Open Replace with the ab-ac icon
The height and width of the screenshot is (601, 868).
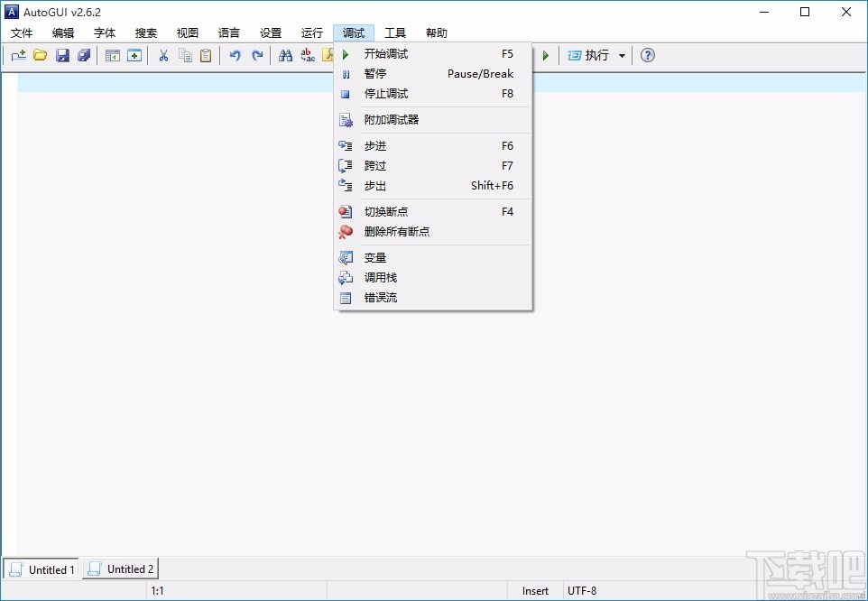(x=307, y=55)
